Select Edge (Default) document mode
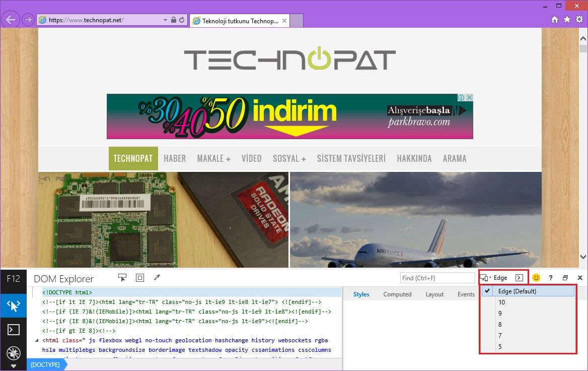This screenshot has height=371, width=588. [528, 291]
